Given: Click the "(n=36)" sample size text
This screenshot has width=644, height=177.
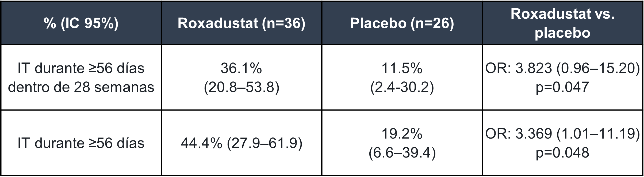Looking at the screenshot, I should click(283, 23).
